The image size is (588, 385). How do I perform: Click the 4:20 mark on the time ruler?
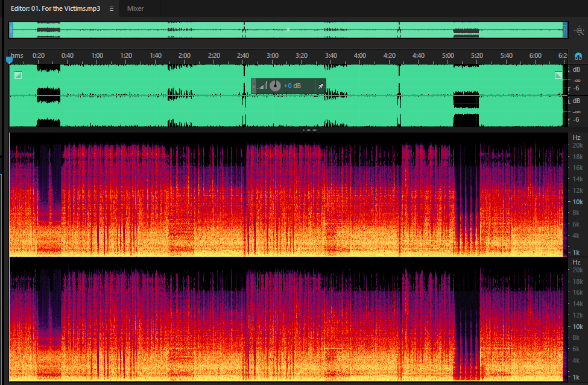coord(390,55)
